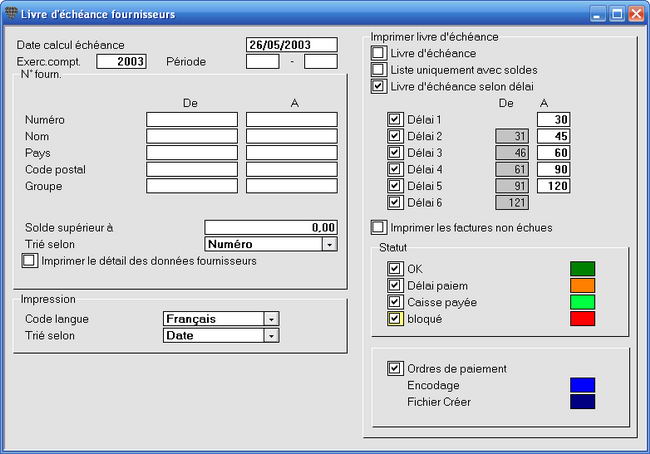650x454 pixels.
Task: Disable the Délai 6 checkbox
Action: tap(395, 202)
